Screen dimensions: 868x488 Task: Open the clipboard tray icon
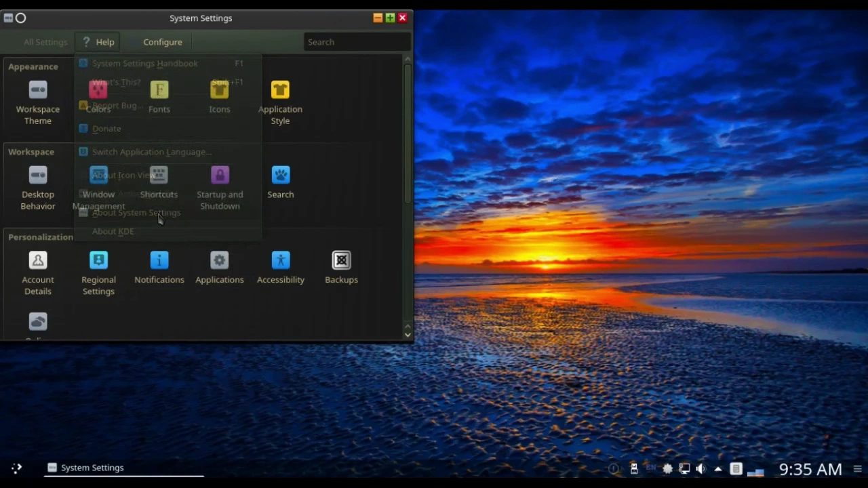736,468
